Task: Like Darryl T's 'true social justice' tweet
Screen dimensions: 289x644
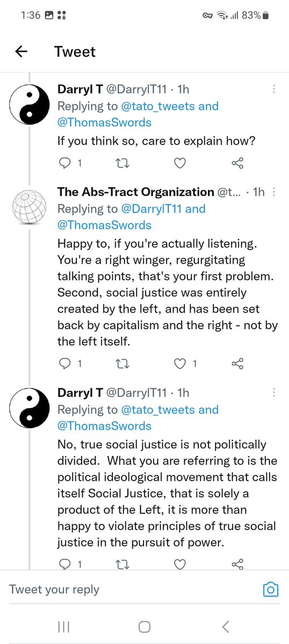Action: (180, 565)
